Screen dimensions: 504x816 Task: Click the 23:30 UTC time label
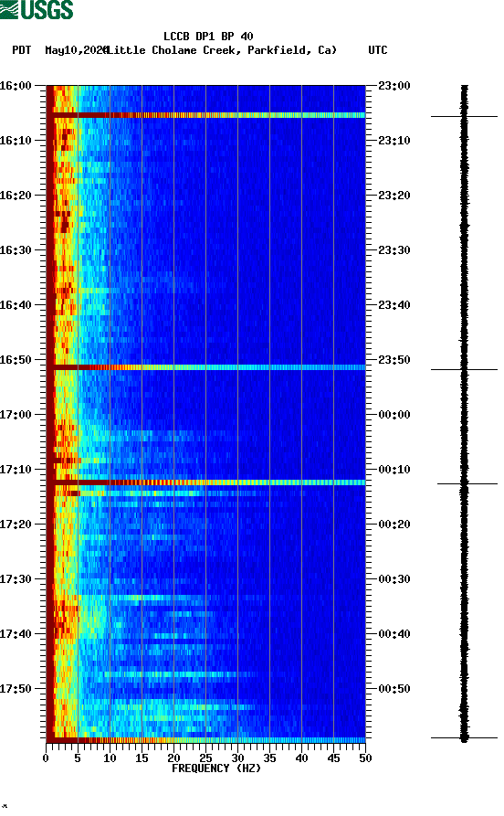(x=394, y=250)
